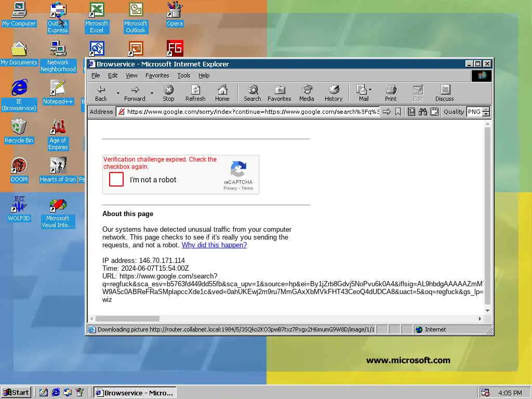Open the Favorites menu
Image resolution: width=532 pixels, height=399 pixels.
tap(157, 75)
